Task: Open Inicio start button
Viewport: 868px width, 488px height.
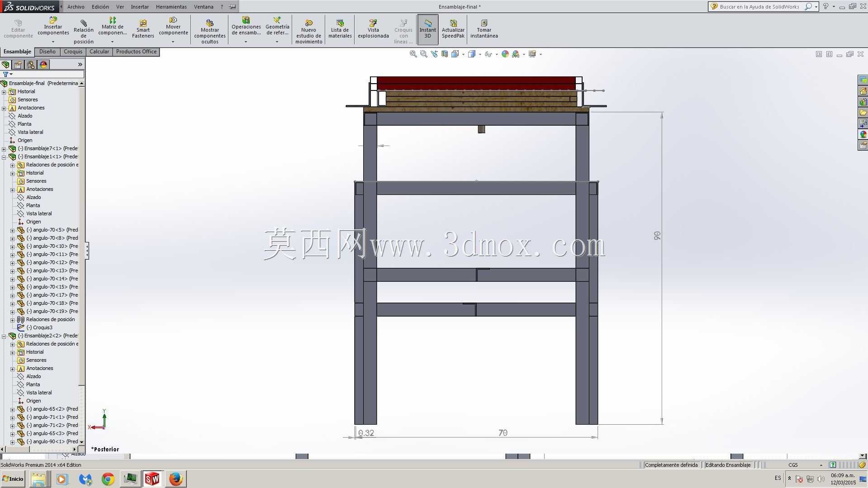Action: 13,479
